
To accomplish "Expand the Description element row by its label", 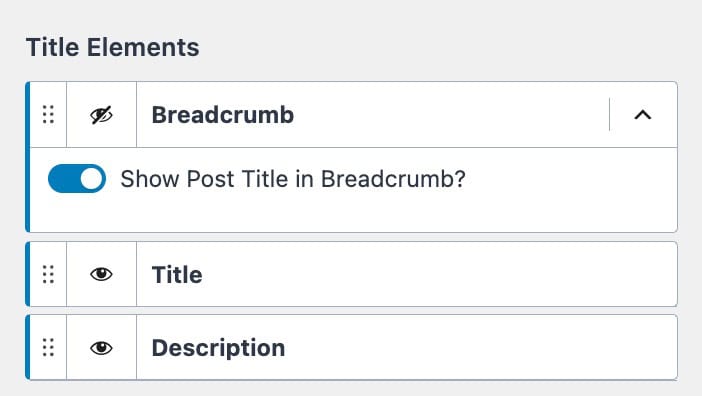I will (218, 348).
